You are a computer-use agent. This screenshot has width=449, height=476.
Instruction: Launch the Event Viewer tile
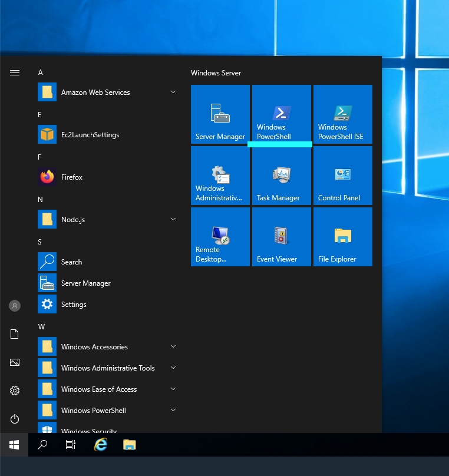click(x=282, y=237)
